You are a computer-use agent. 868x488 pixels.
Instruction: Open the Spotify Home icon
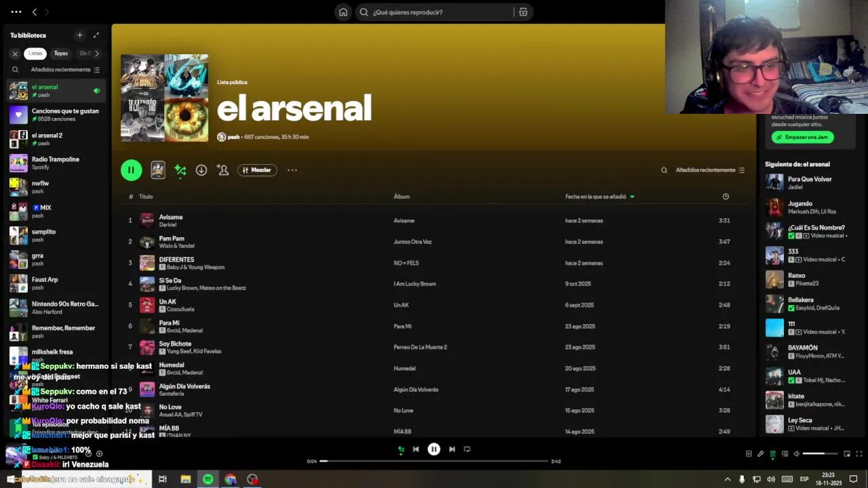pyautogui.click(x=343, y=12)
